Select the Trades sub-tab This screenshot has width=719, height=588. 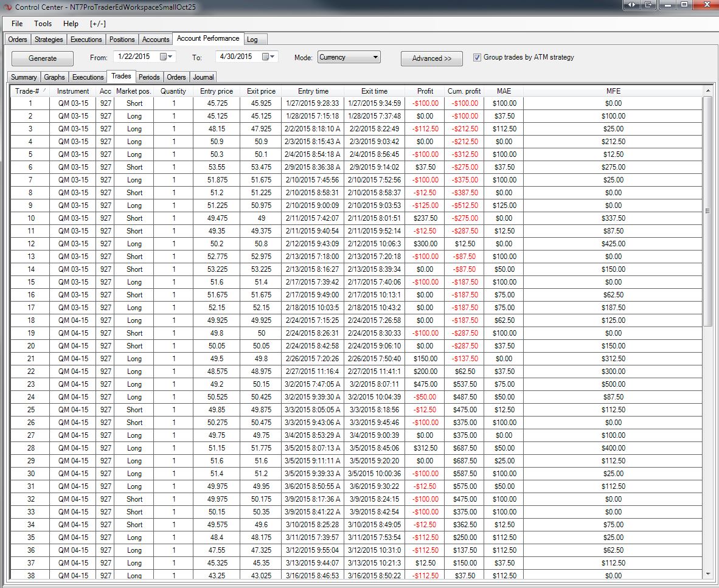coord(121,76)
